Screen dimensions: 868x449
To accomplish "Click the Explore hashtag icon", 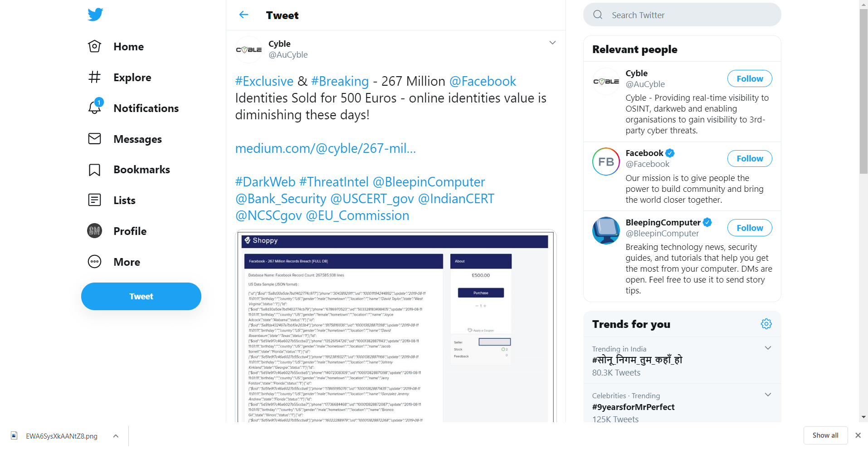I will click(x=95, y=77).
